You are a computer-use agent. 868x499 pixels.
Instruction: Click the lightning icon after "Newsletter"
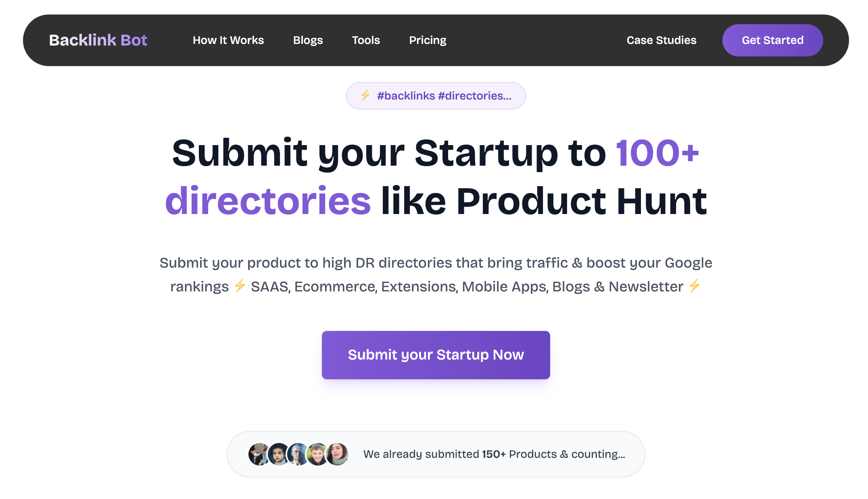(695, 286)
